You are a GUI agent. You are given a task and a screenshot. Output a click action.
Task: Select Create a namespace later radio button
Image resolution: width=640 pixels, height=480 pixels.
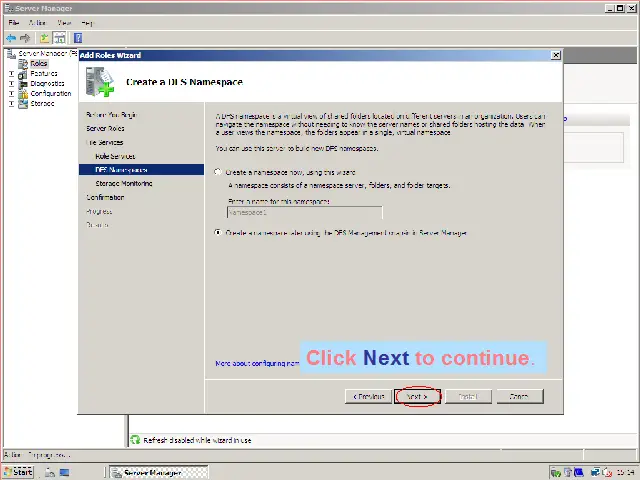[218, 233]
